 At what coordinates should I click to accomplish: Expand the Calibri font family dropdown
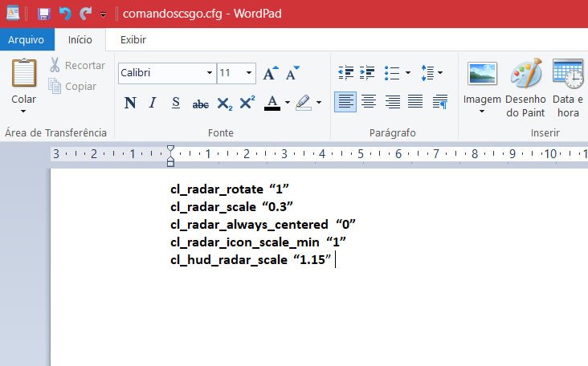209,73
